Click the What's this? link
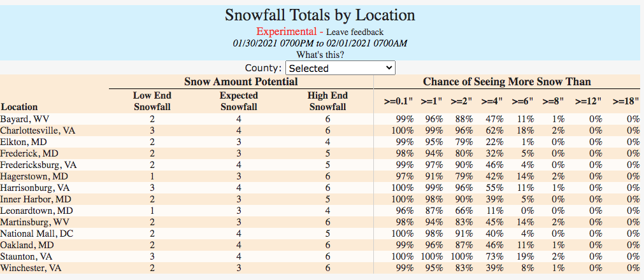 click(x=320, y=55)
